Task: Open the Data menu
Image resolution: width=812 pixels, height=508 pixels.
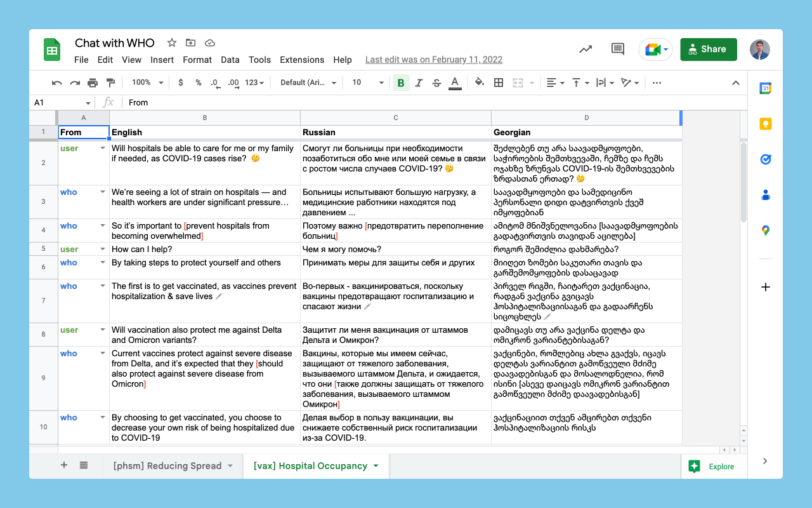Action: (230, 60)
